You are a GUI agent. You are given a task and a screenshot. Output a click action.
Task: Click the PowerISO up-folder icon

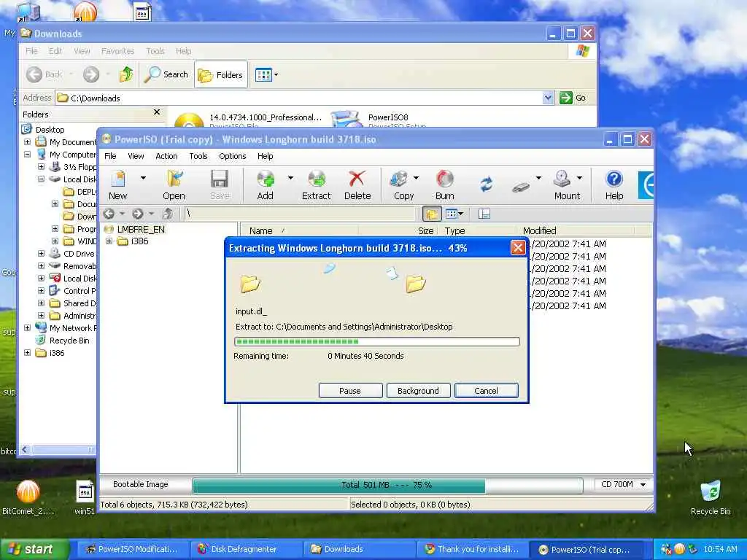click(168, 214)
